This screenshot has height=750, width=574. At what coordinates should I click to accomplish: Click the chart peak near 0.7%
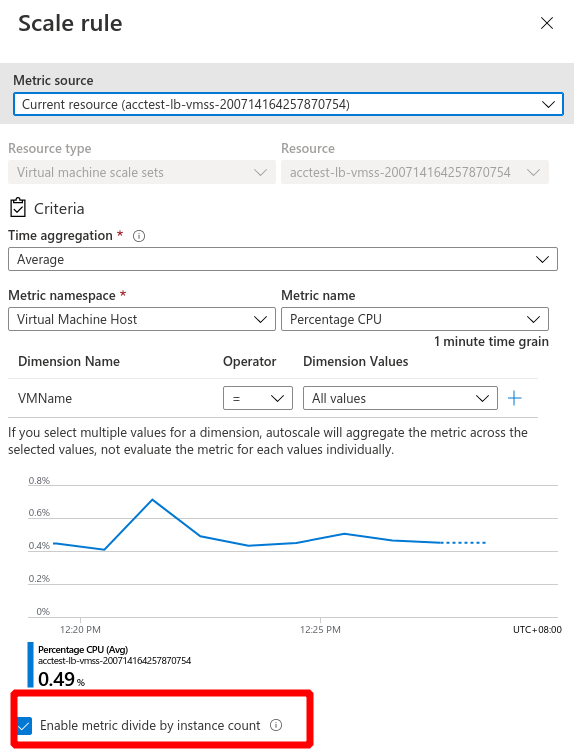point(152,500)
